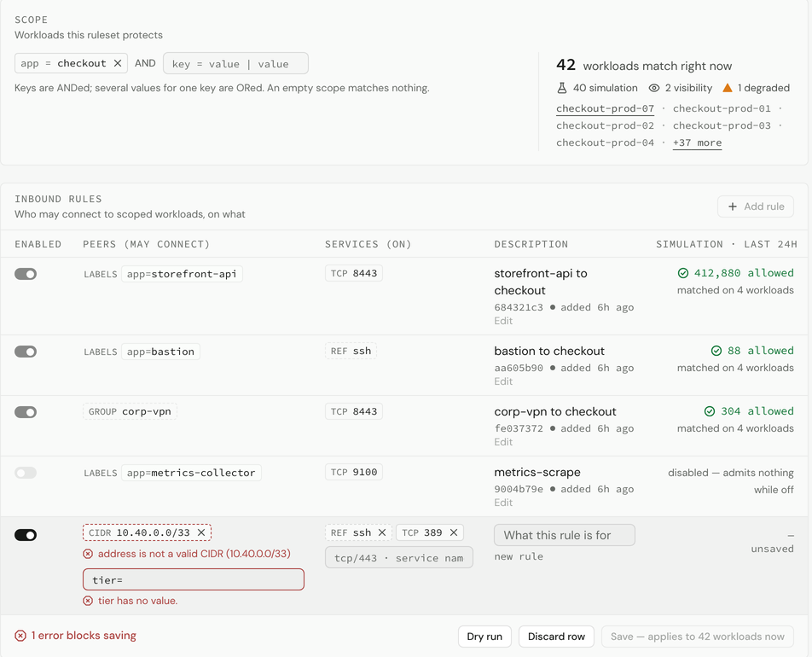Click the 412,880 allowed count
The image size is (812, 657).
744,273
